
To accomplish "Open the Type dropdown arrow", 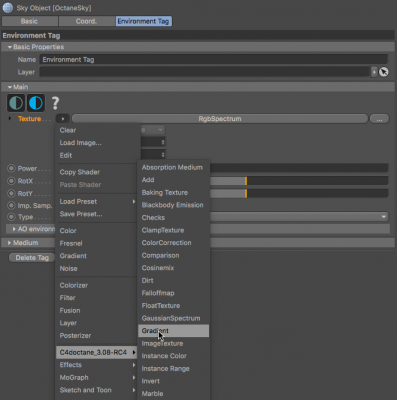I will tap(384, 217).
